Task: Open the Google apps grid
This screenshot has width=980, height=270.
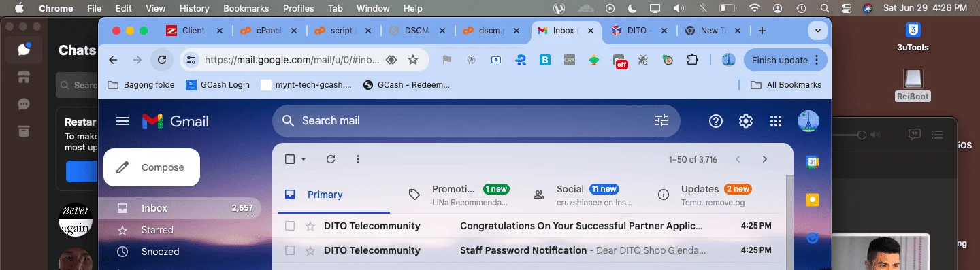Action: (x=776, y=121)
